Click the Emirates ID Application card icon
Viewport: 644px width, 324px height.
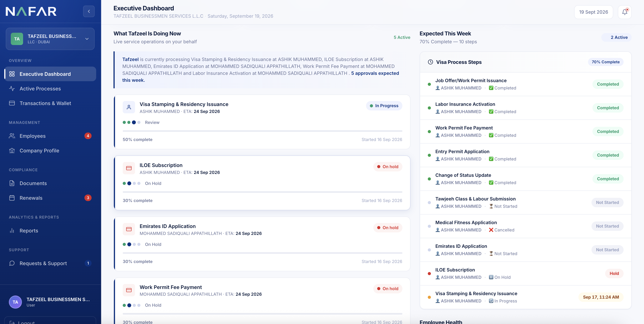pyautogui.click(x=129, y=229)
